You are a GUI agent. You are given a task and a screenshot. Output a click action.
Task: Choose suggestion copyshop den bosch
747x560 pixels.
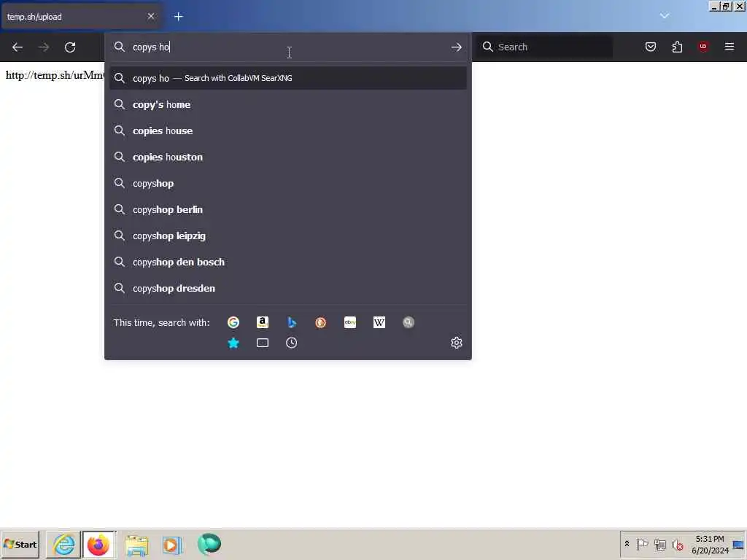click(288, 262)
